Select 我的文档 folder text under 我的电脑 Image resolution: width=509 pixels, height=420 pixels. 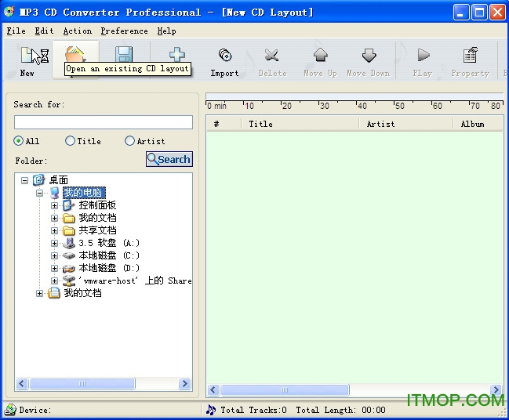tap(97, 218)
